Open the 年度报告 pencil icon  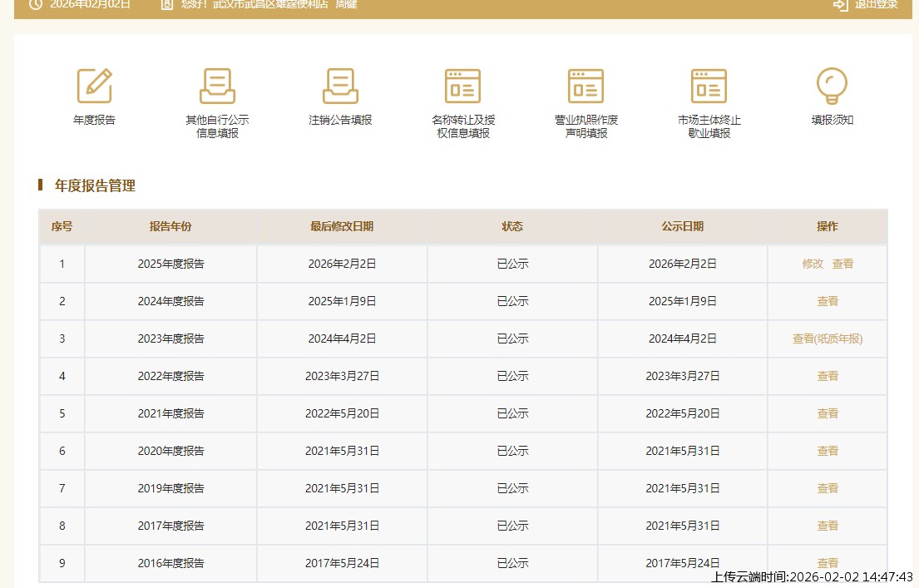[94, 86]
